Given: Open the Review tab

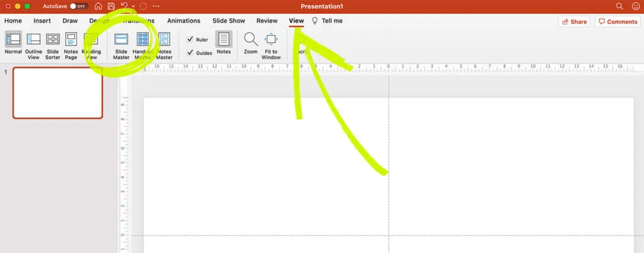Looking at the screenshot, I should coord(267,21).
